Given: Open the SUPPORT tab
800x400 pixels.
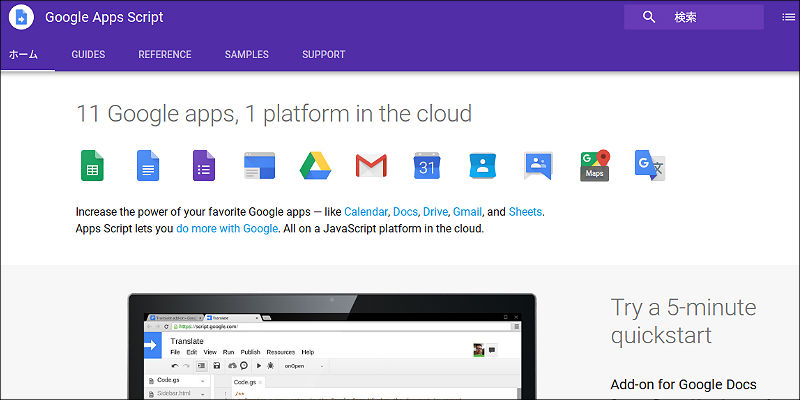Looking at the screenshot, I should click(323, 55).
